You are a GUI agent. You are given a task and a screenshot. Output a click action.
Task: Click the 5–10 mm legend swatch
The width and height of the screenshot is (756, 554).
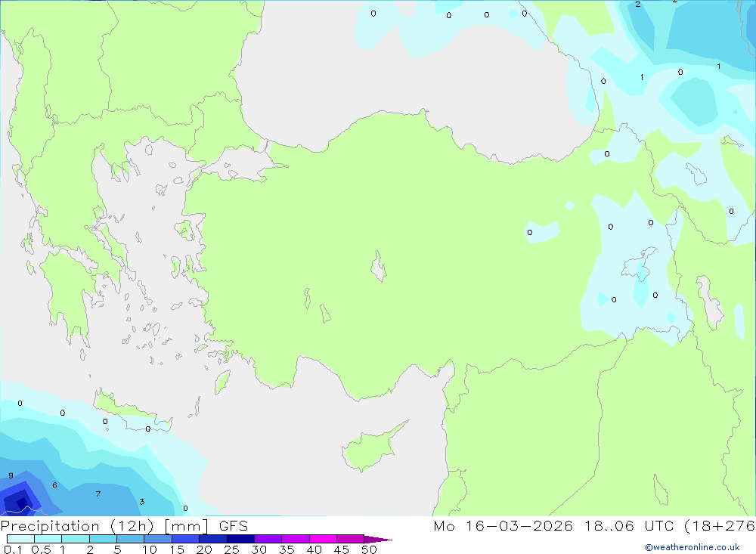pyautogui.click(x=131, y=539)
